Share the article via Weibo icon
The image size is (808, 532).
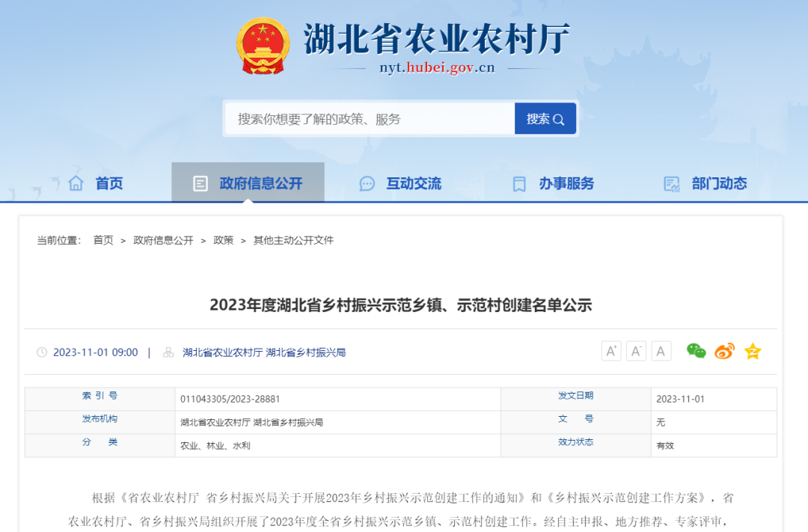coord(723,351)
